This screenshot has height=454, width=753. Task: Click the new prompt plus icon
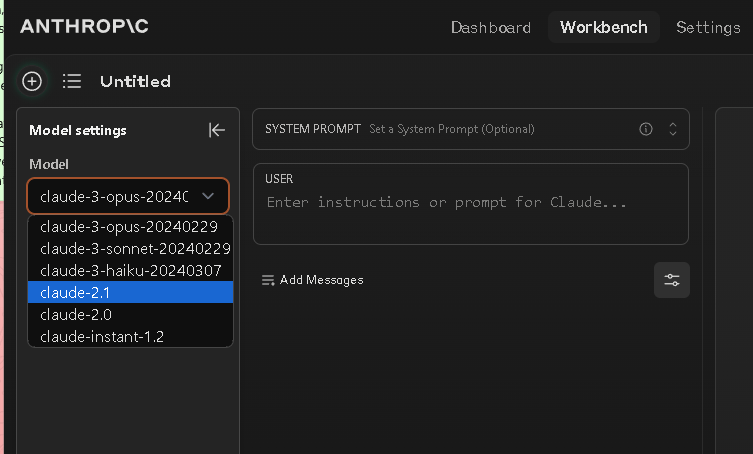tap(32, 81)
